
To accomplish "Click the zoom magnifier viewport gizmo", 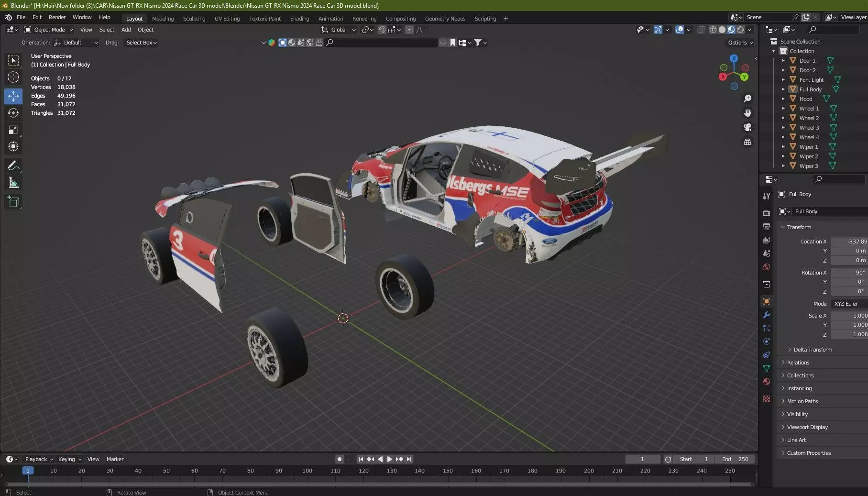I will coord(747,99).
